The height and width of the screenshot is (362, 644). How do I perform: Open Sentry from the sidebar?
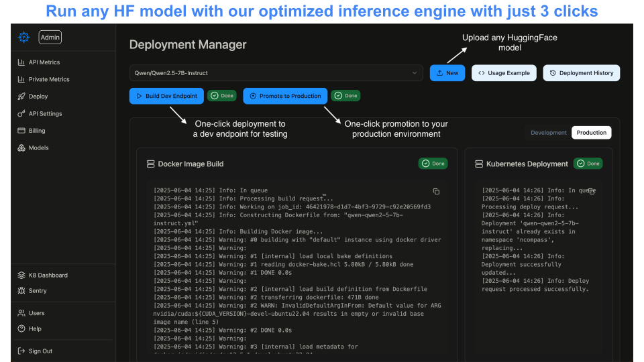pos(38,291)
